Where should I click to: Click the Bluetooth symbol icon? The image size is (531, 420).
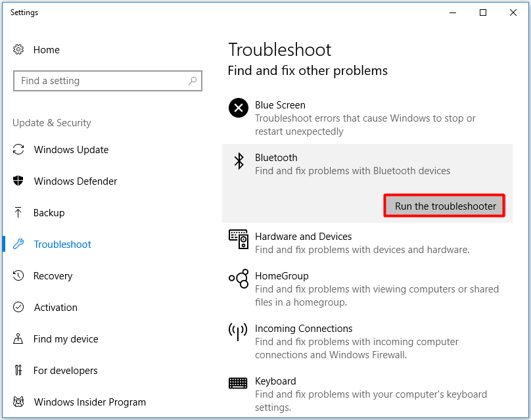[x=239, y=161]
